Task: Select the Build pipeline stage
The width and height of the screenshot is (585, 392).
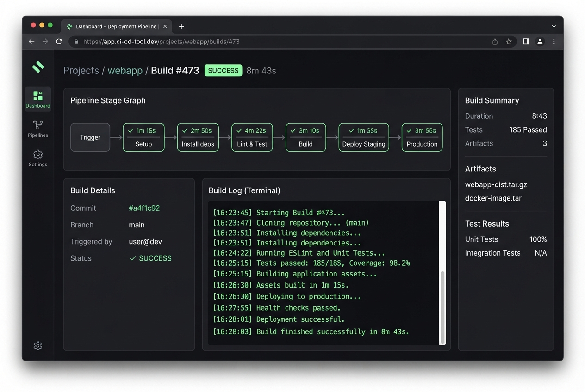Action: coord(305,137)
